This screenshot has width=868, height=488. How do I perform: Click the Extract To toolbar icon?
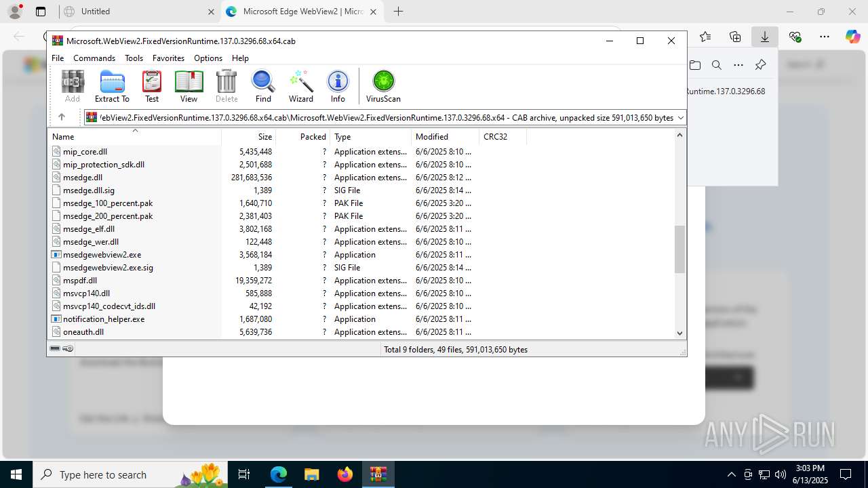click(x=112, y=86)
